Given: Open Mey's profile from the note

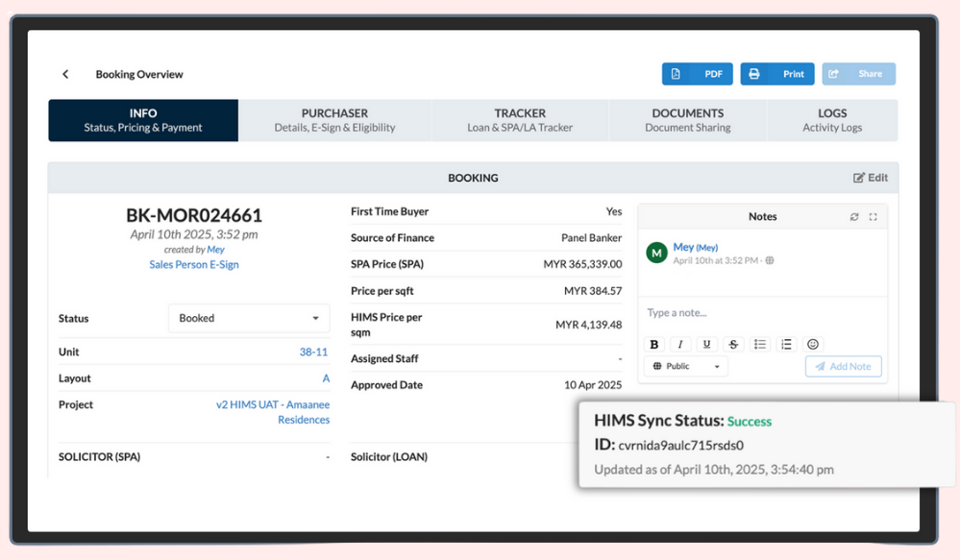Looking at the screenshot, I should click(x=695, y=247).
